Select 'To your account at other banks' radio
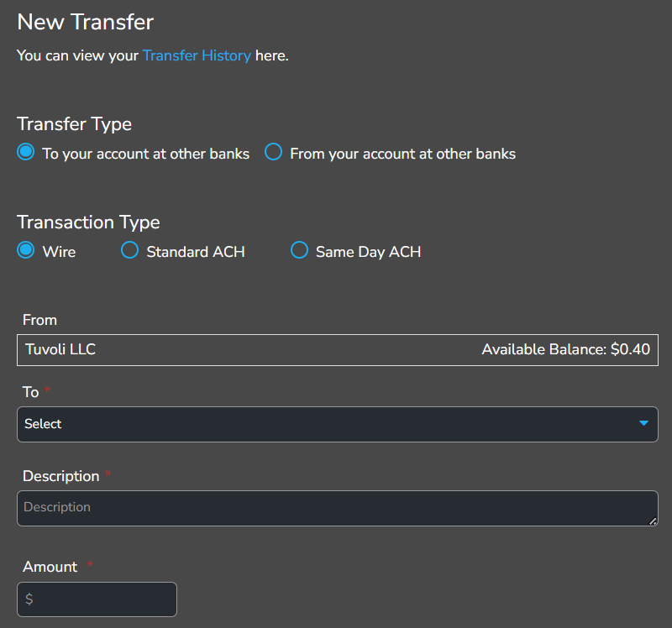 tap(26, 153)
